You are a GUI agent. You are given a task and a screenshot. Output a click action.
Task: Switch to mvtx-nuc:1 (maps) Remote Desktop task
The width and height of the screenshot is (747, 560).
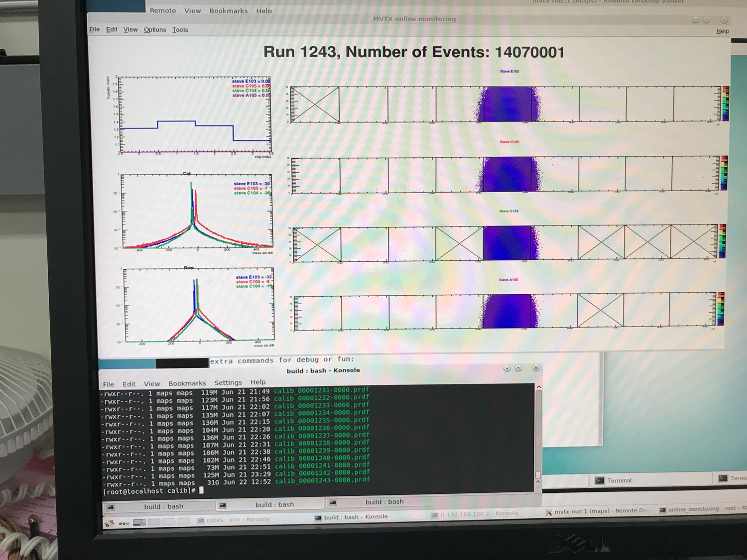(x=596, y=511)
